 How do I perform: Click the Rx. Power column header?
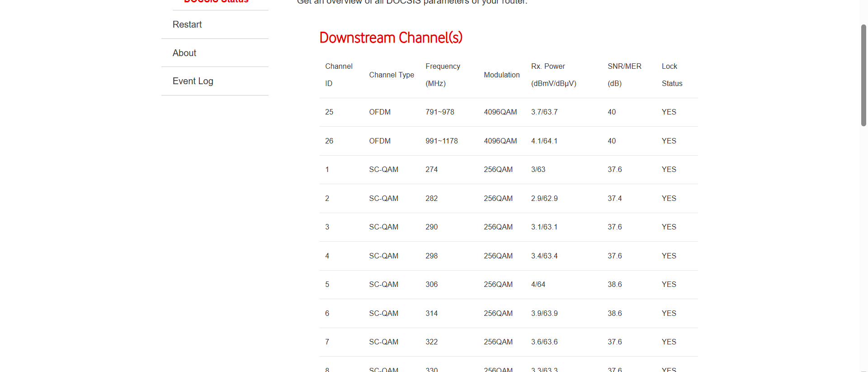pyautogui.click(x=553, y=75)
